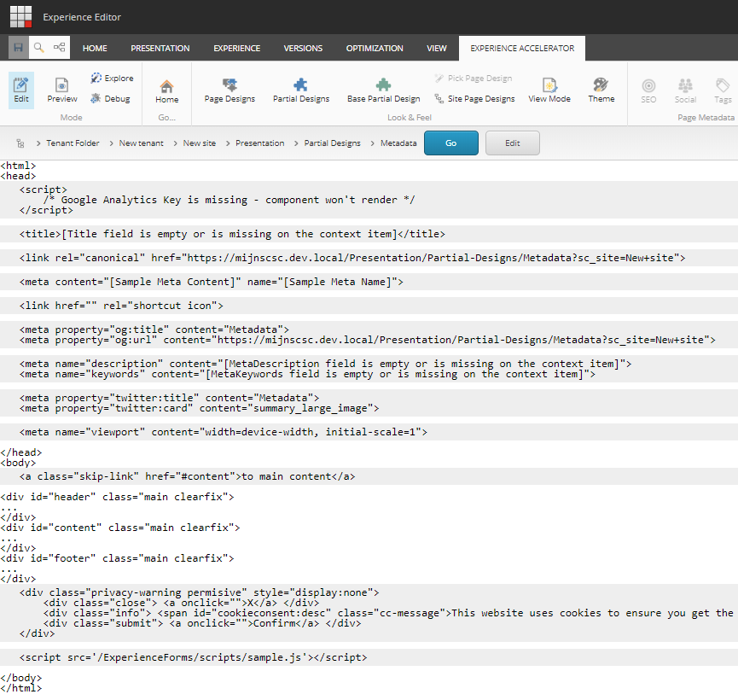Click the description meta line
738x700 pixels.
325,364
